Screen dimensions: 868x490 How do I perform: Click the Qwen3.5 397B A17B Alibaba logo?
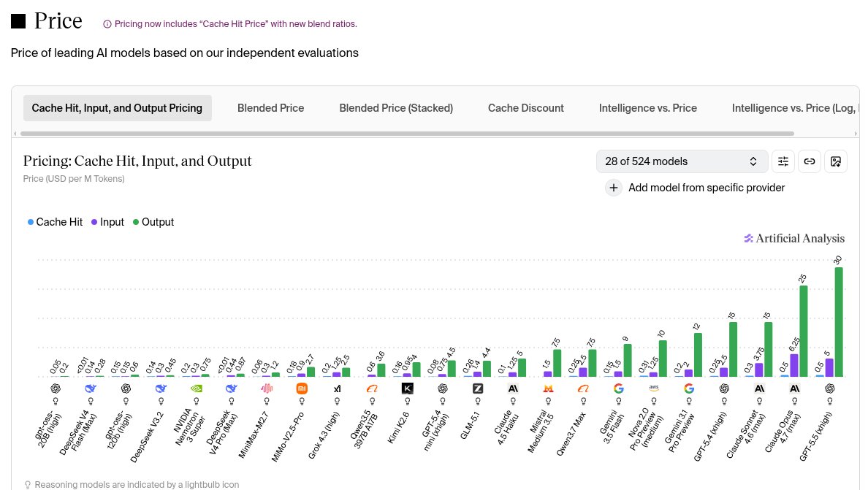[372, 388]
